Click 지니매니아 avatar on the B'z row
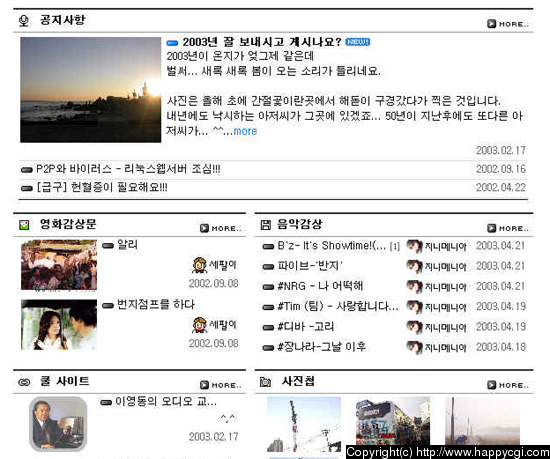This screenshot has height=459, width=550. (414, 246)
